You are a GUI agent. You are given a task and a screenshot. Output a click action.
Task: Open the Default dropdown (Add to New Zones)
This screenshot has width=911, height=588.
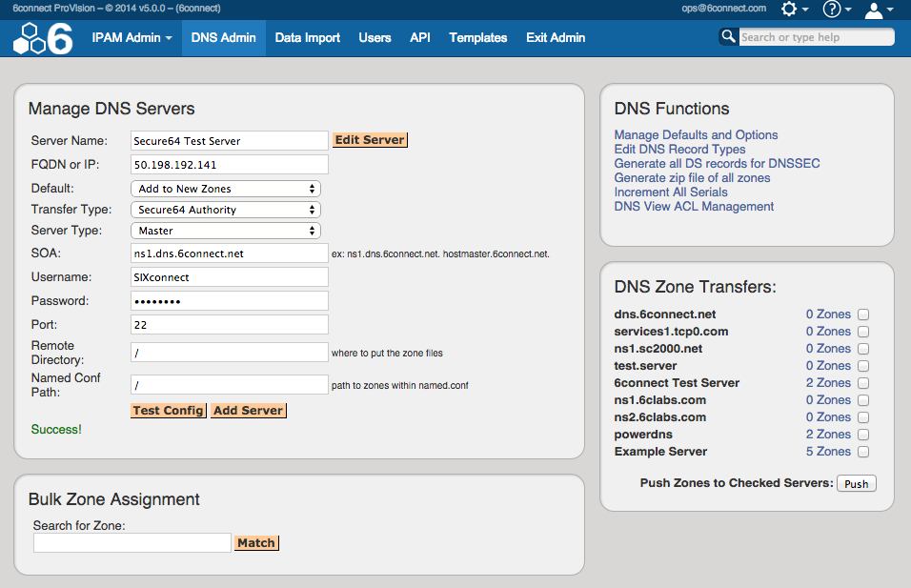[226, 189]
